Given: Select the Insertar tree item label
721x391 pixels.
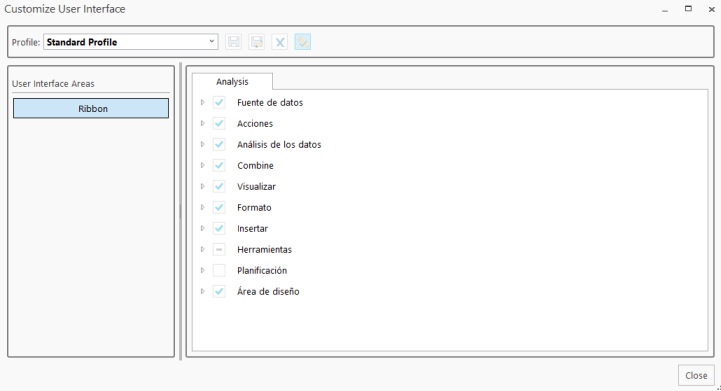Looking at the screenshot, I should point(252,229).
